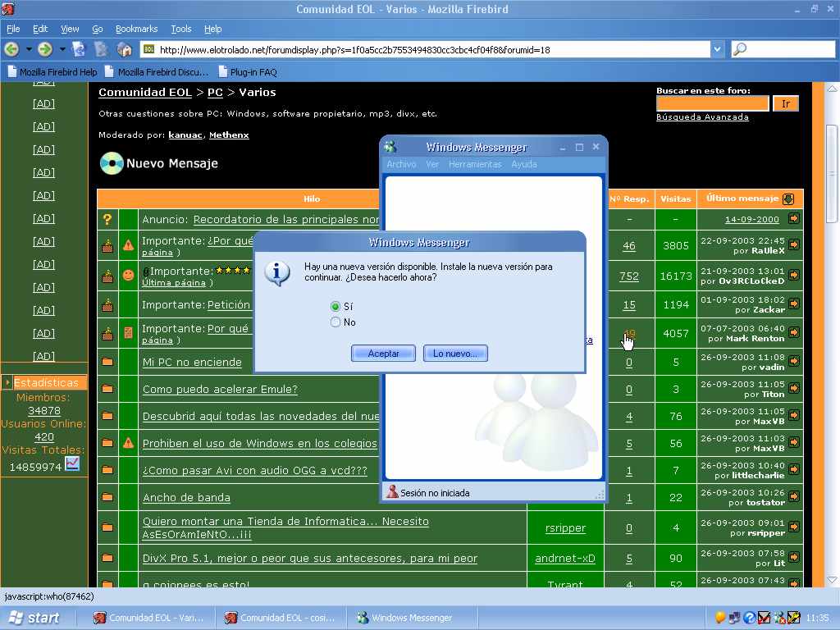This screenshot has height=630, width=840.
Task: Open the Bookmarks menu
Action: [137, 29]
